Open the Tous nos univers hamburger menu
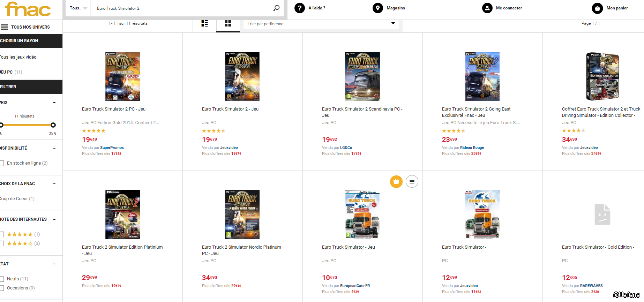This screenshot has width=644, height=302. pyautogui.click(x=4, y=27)
